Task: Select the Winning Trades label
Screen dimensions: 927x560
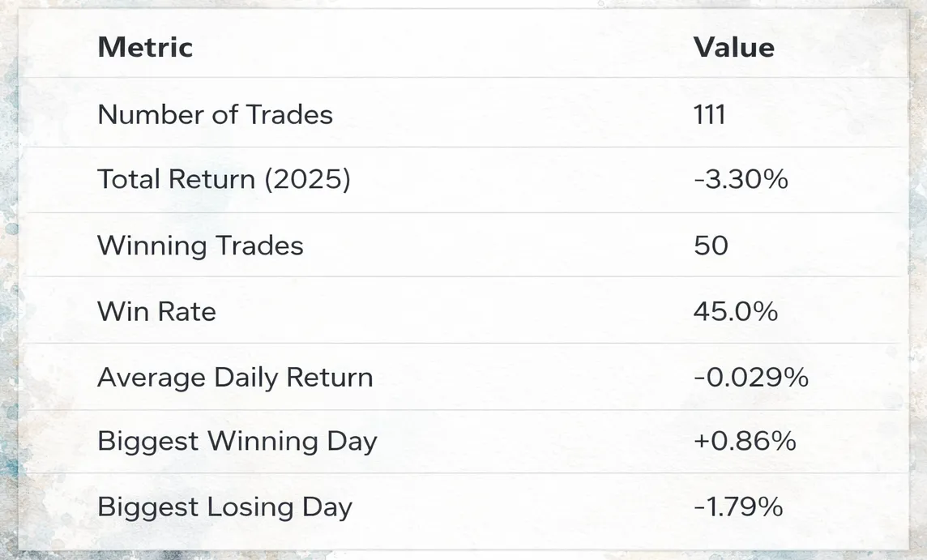Action: (x=200, y=246)
